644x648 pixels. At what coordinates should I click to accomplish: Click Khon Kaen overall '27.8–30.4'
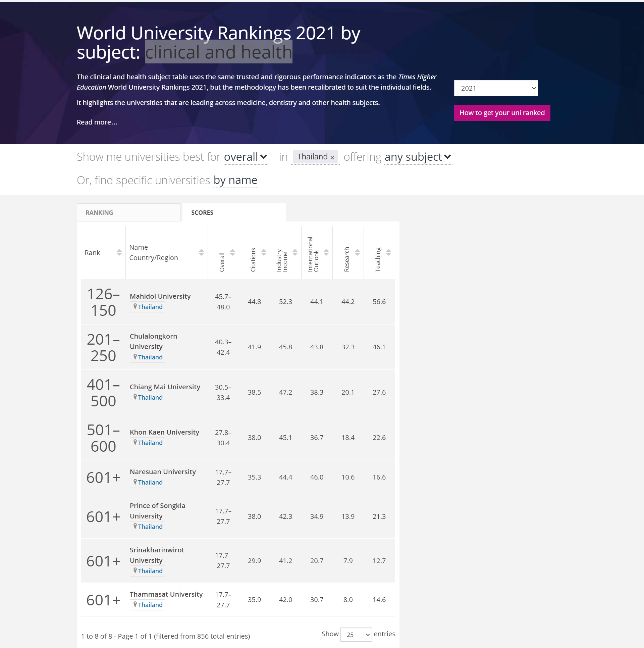click(x=223, y=438)
